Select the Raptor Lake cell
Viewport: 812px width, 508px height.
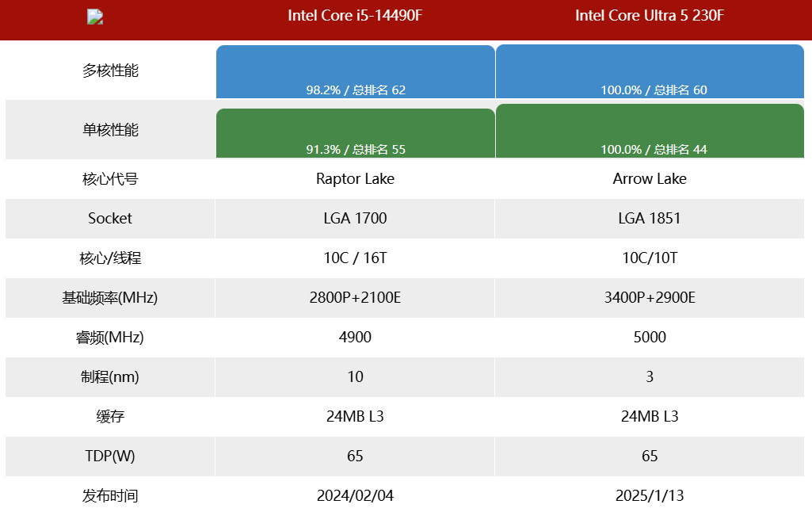point(355,178)
